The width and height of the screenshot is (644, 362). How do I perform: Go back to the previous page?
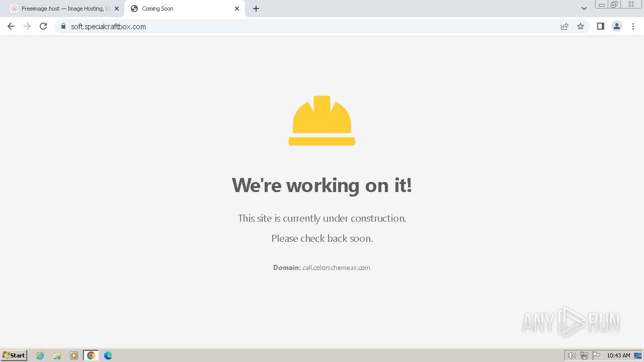(x=11, y=26)
